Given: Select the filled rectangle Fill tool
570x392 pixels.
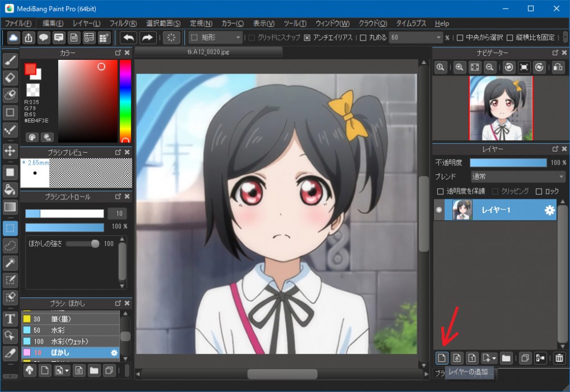Looking at the screenshot, I should click(10, 172).
